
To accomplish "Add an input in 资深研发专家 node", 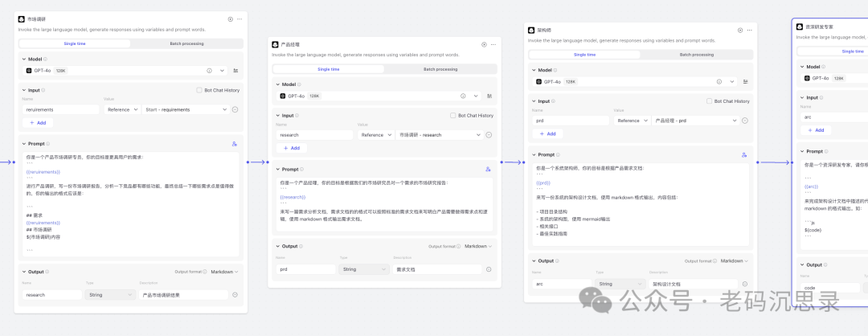I will pos(816,130).
